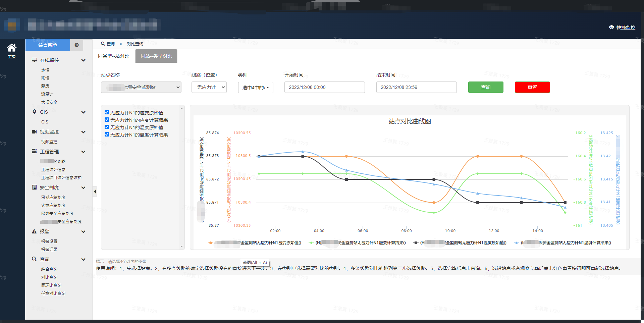
Task: Open the 线路 无应力计 dropdown
Action: [x=209, y=87]
